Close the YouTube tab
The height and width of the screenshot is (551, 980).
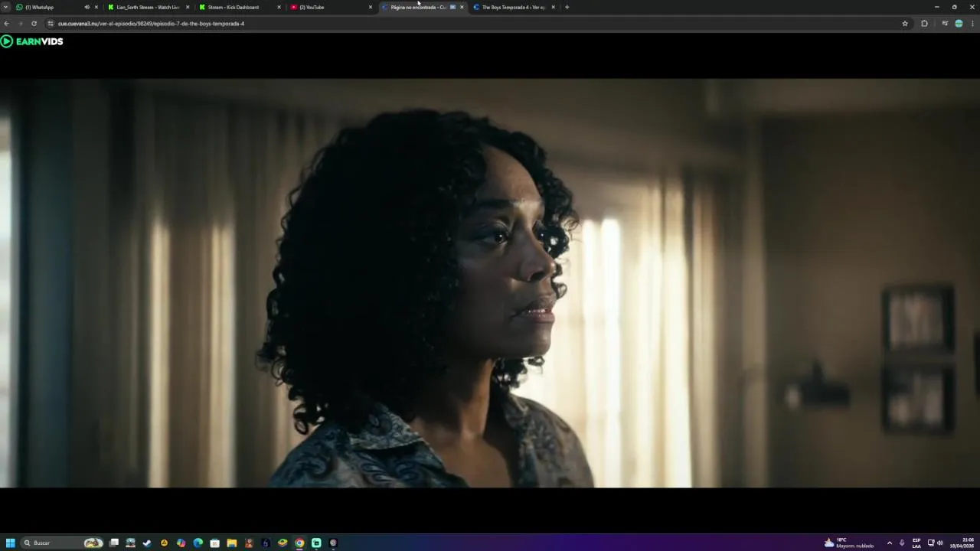(371, 7)
